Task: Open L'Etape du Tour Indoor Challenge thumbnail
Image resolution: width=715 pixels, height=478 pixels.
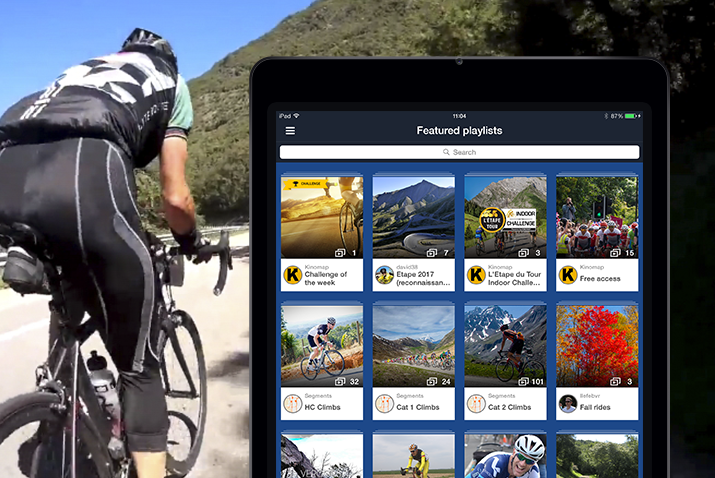Action: [505, 217]
